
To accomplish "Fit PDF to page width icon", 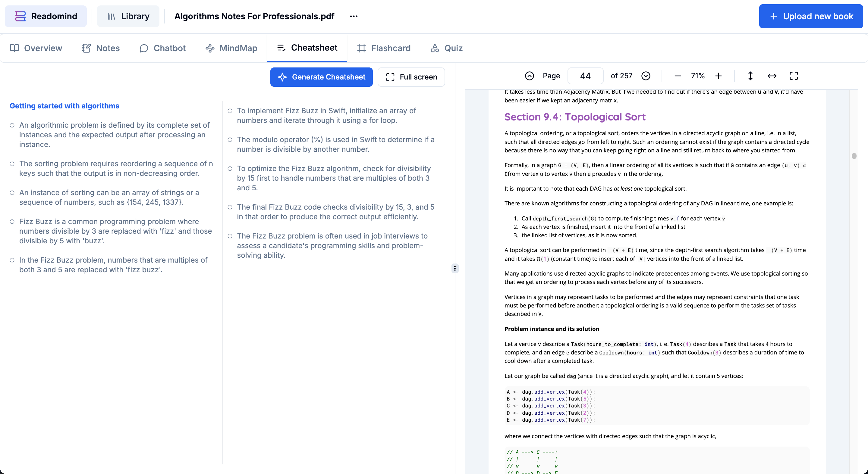I will (x=772, y=76).
